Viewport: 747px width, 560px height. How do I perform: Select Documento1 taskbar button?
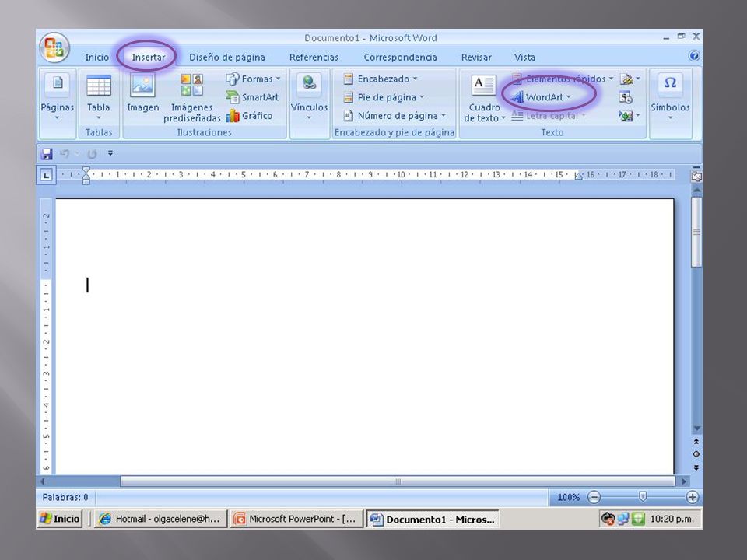point(433,519)
